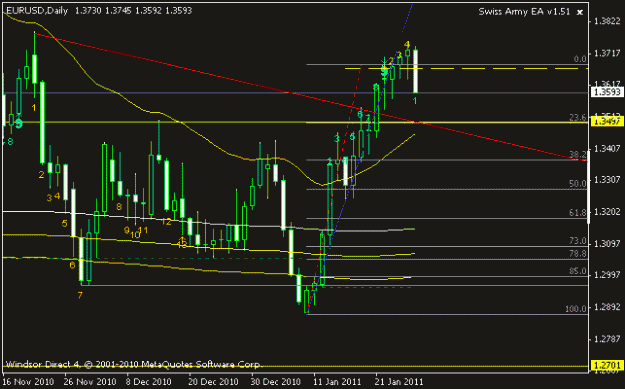This screenshot has width=625, height=389.
Task: Click the 1.3097 price axis label
Action: [607, 243]
